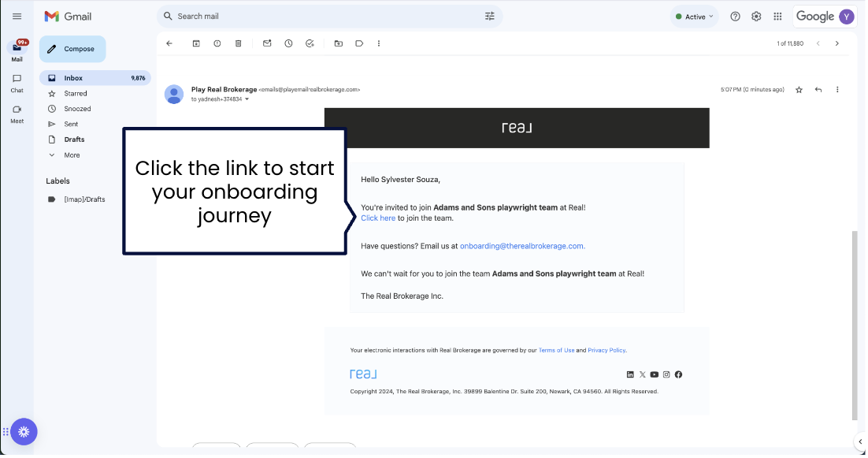Screen dimensions: 868x458
Task: Click the purple floating assistant button
Action: pos(24,432)
